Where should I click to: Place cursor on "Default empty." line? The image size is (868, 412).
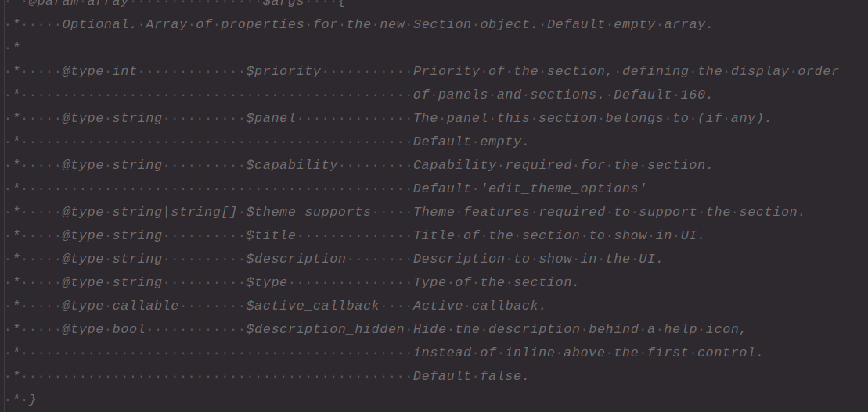[471, 142]
